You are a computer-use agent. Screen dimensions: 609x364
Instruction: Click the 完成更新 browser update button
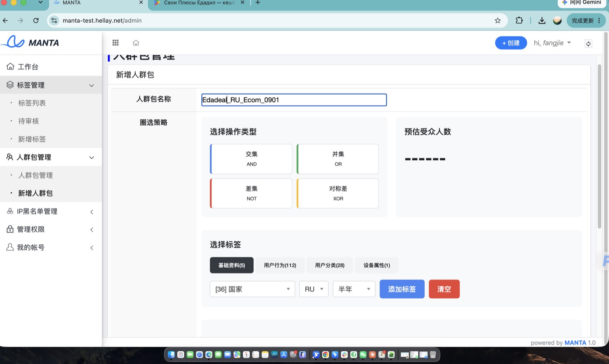586,20
